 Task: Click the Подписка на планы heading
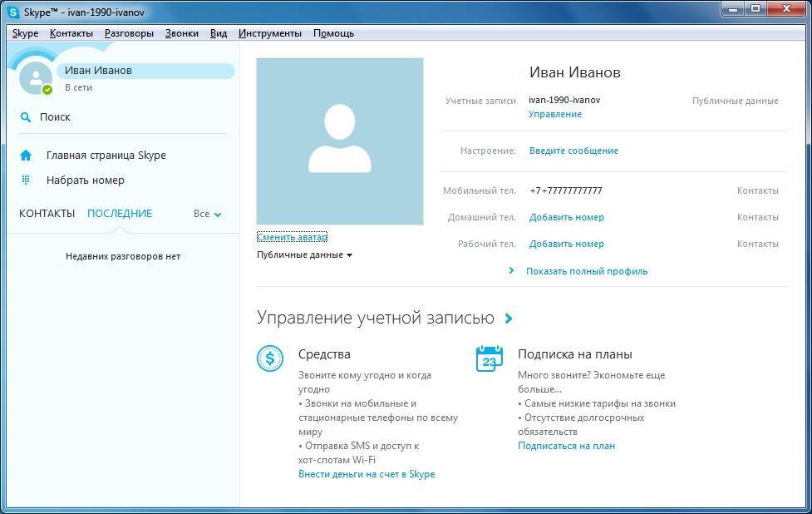click(x=575, y=354)
